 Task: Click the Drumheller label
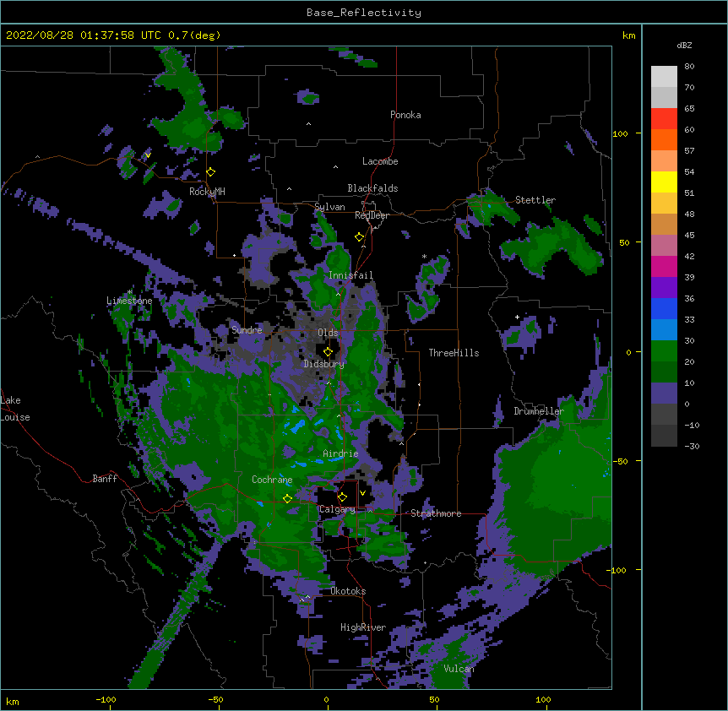[x=539, y=411]
